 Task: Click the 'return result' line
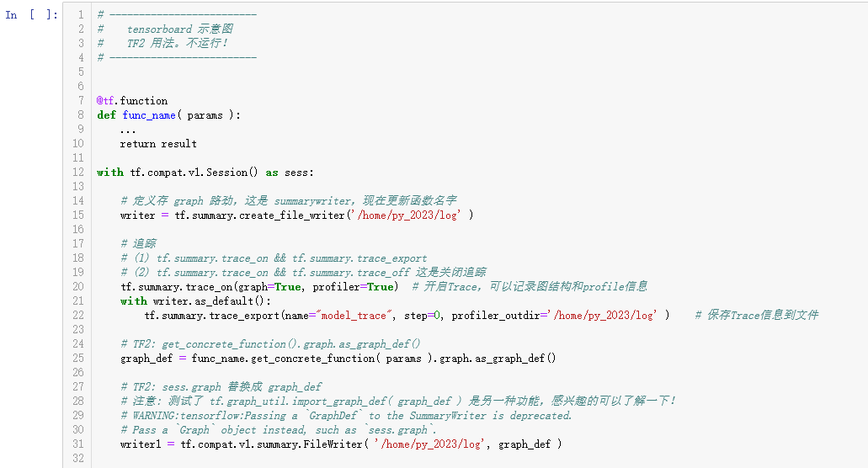click(158, 144)
